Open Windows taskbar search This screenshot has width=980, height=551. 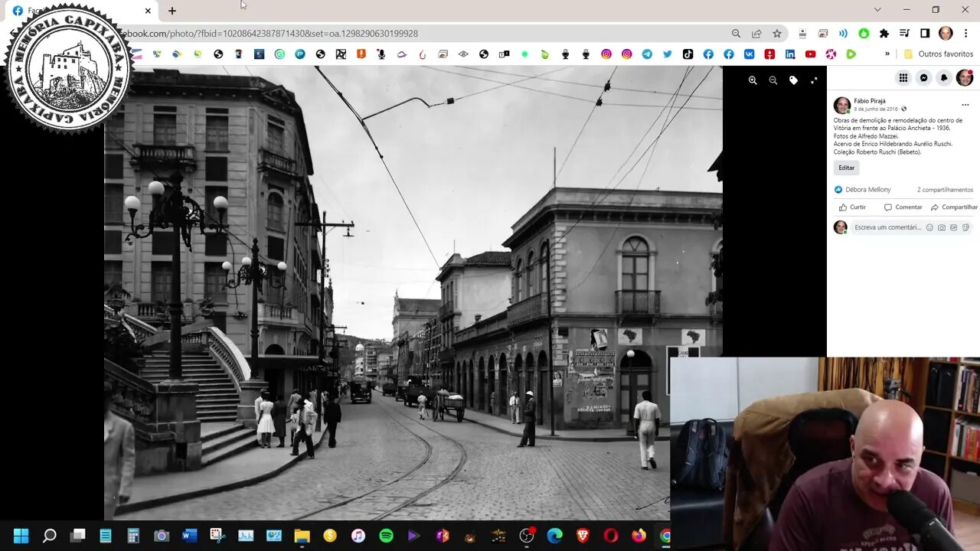(x=49, y=536)
